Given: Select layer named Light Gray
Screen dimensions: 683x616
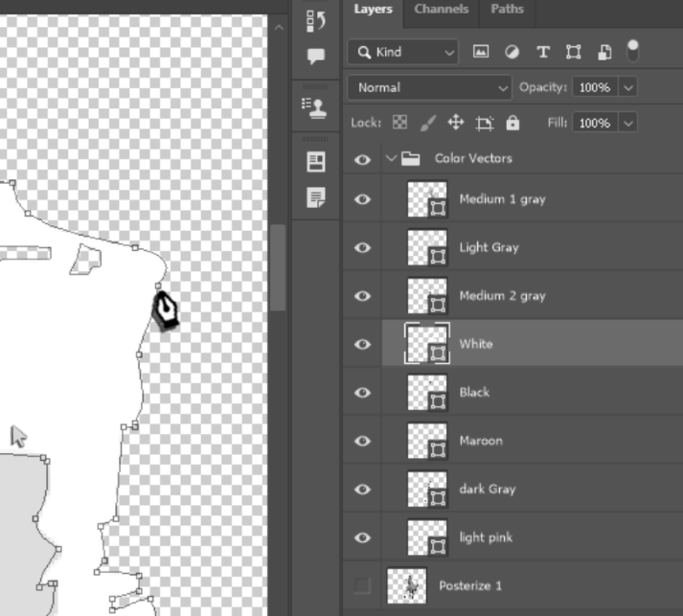Looking at the screenshot, I should pyautogui.click(x=489, y=248).
